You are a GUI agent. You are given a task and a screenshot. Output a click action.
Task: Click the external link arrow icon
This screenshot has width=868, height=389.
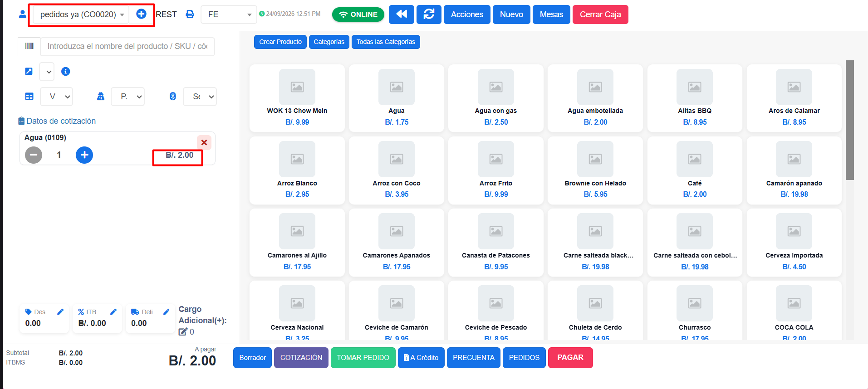coord(29,71)
